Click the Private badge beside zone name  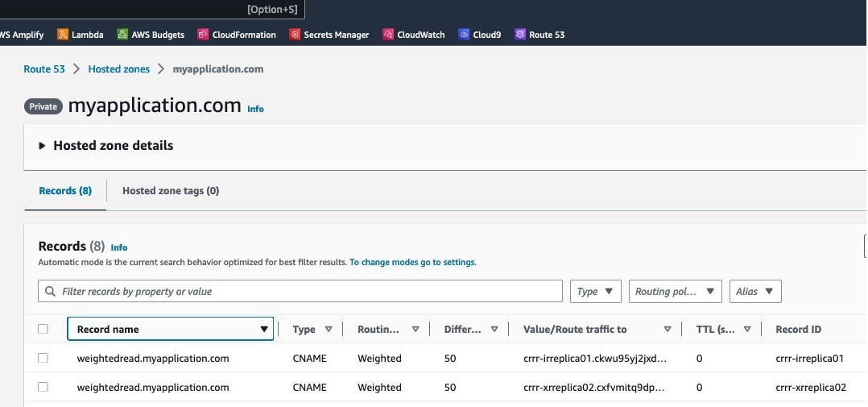(43, 106)
